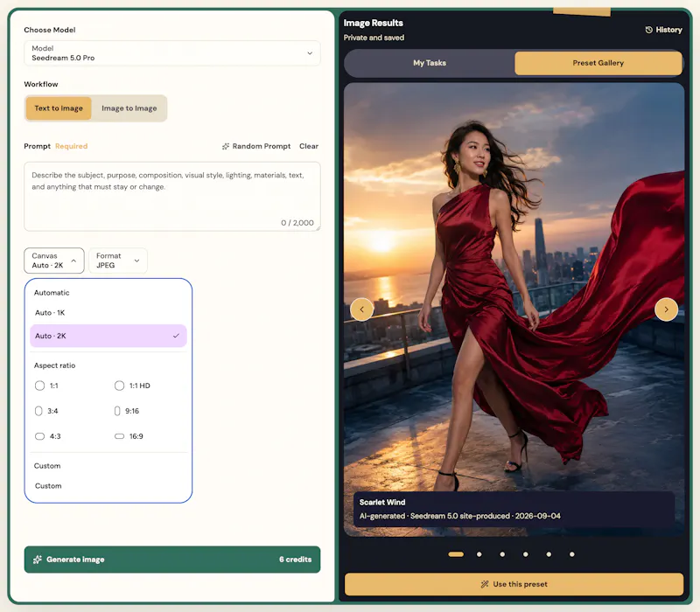The width and height of the screenshot is (700, 612).
Task: Select the 16:9 aspect ratio
Action: 129,436
